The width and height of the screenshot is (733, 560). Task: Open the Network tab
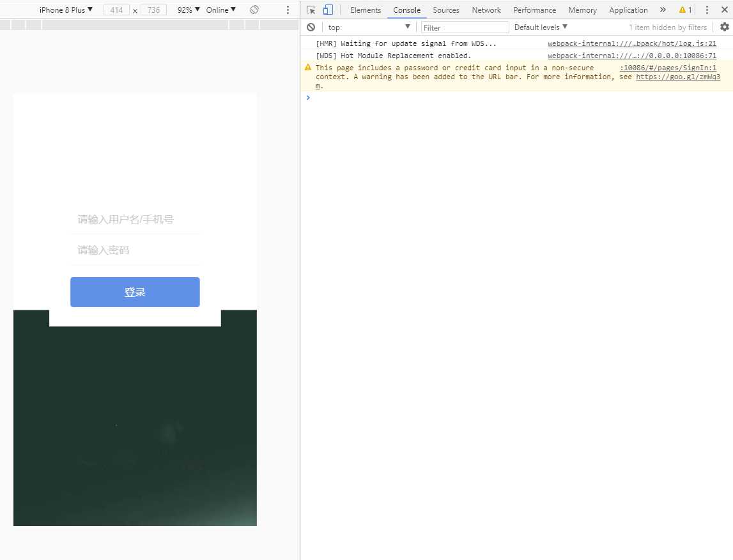point(486,10)
